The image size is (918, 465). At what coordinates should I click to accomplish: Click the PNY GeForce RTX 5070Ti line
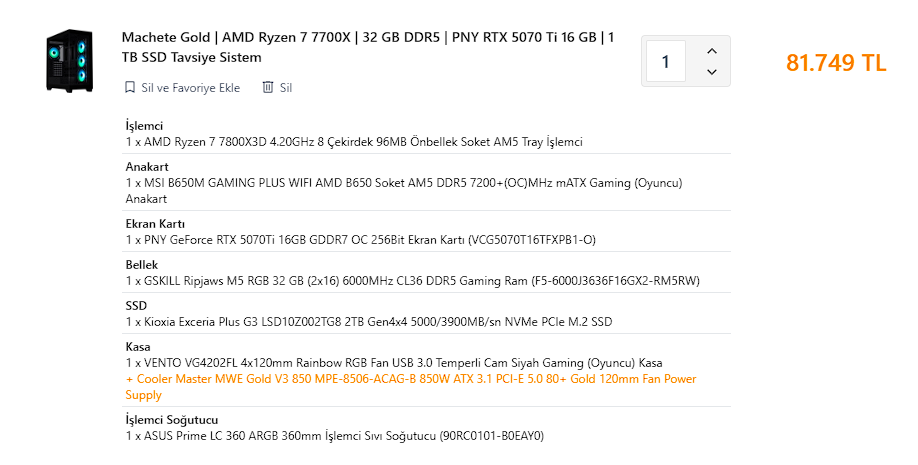361,240
